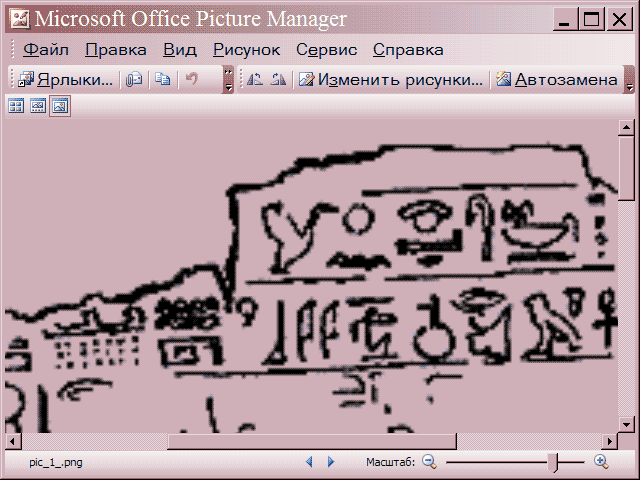Click the Picture Manager title bar icon
Image resolution: width=640 pixels, height=480 pixels.
pyautogui.click(x=20, y=19)
